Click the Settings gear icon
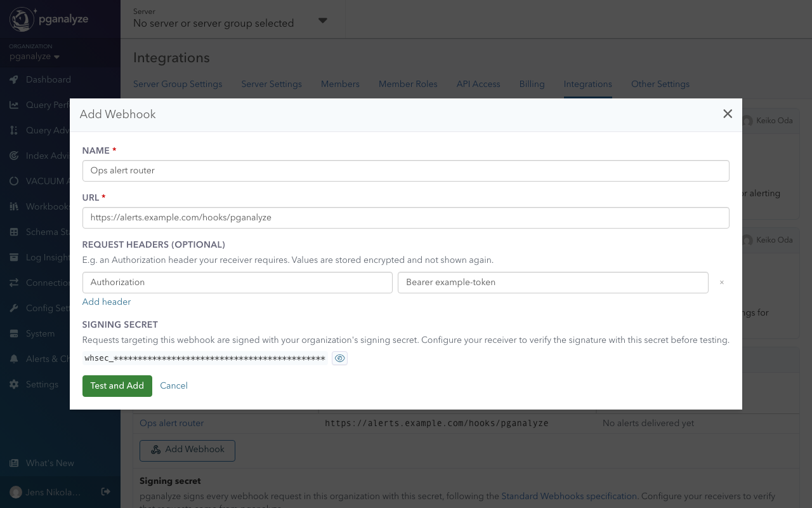 coord(14,384)
